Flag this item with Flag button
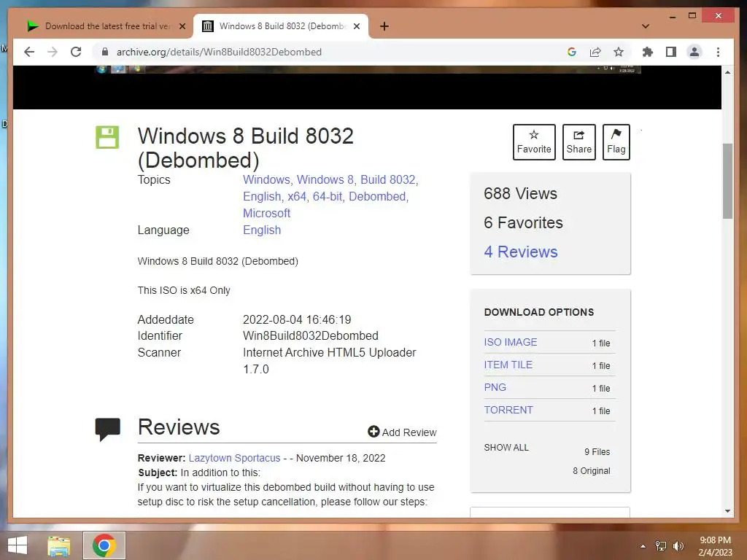Screen dimensions: 747x560 pyautogui.click(x=616, y=142)
